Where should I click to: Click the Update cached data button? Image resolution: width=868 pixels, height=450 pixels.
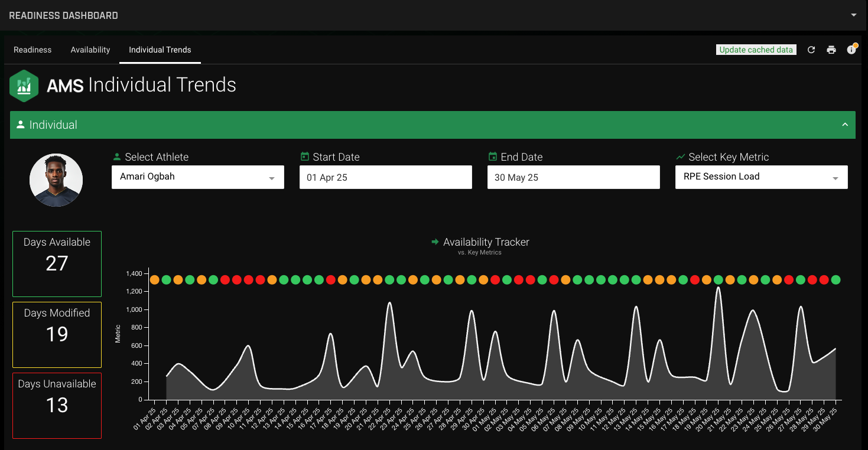756,50
